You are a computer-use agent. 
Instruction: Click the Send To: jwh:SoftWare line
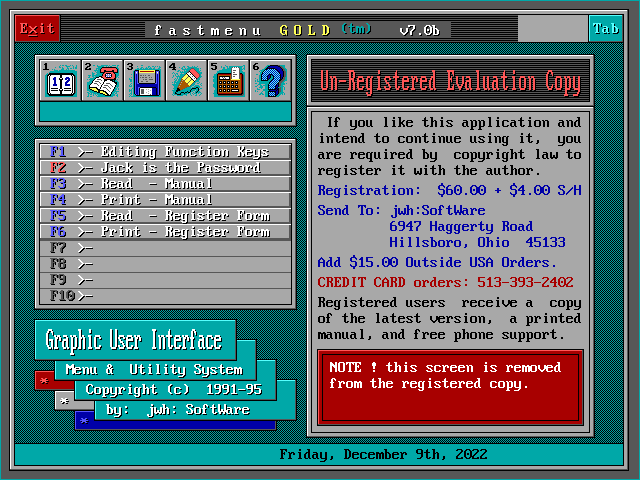click(x=401, y=210)
